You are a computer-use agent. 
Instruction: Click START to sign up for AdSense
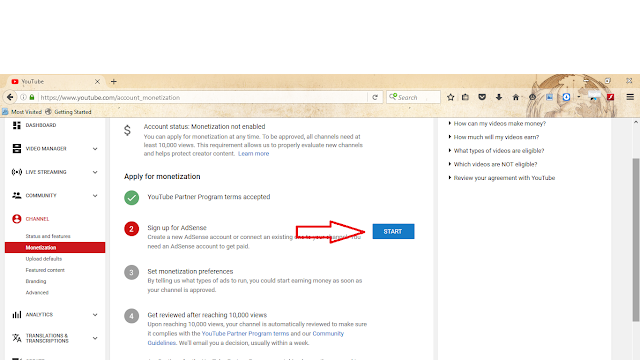(393, 231)
